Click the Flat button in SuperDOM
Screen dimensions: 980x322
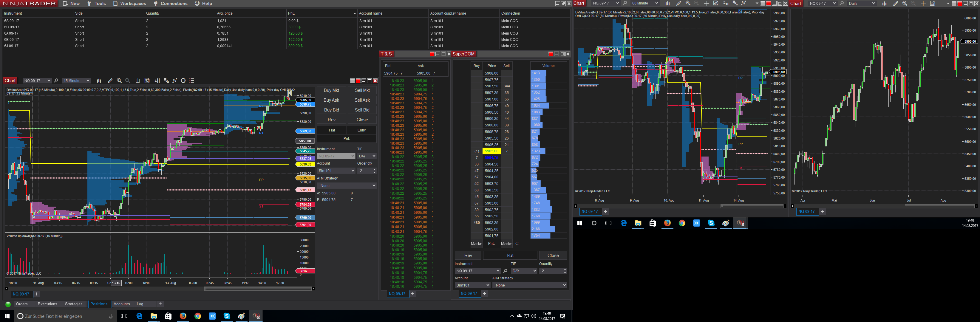coord(510,256)
